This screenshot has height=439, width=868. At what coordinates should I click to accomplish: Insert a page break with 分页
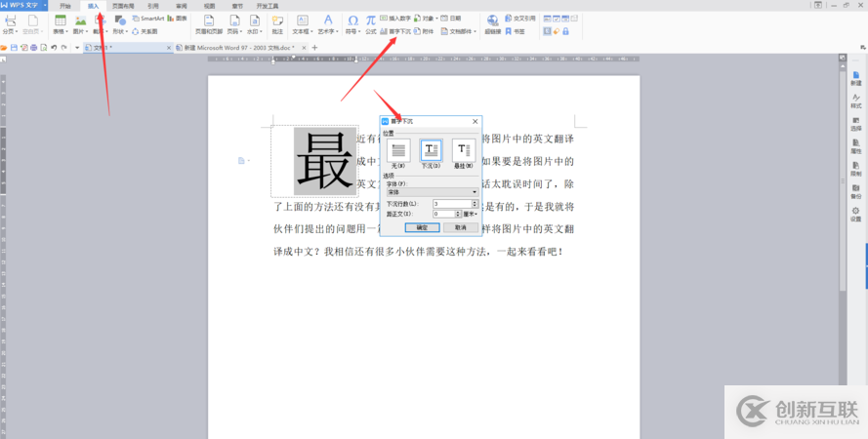click(10, 25)
